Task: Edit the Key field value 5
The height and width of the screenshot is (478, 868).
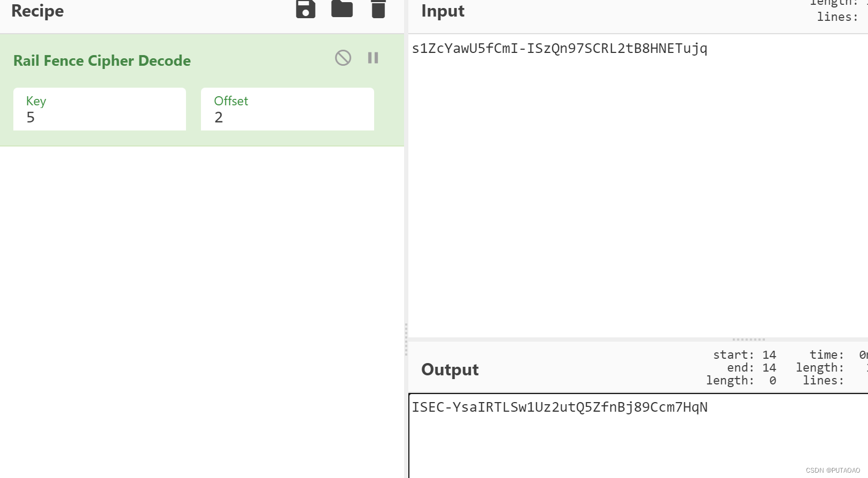Action: click(99, 109)
